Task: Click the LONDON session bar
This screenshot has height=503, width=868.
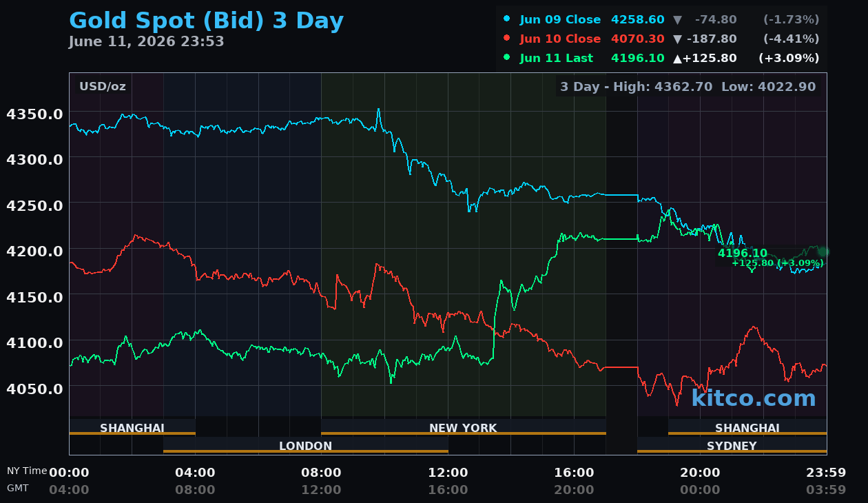Action: (x=306, y=446)
